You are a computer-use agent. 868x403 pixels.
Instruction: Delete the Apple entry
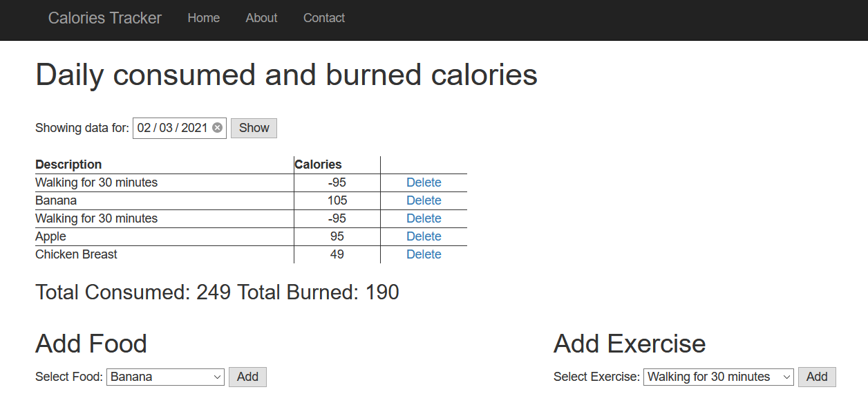[424, 236]
